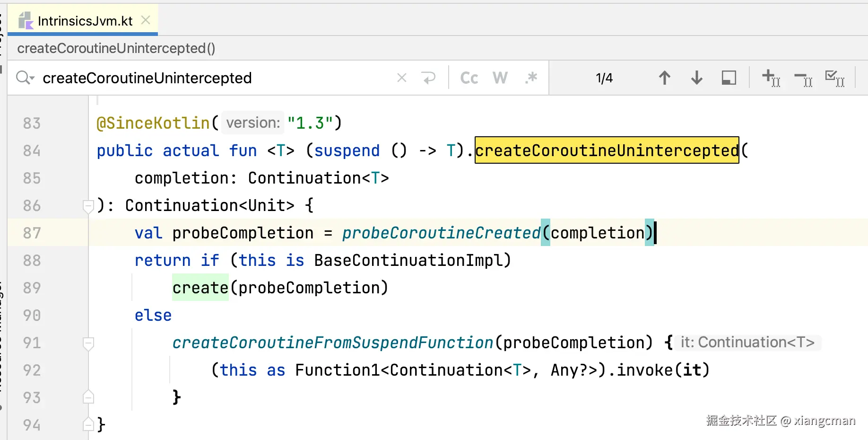Click the @SinceKotlin annotation

pyautogui.click(x=153, y=123)
